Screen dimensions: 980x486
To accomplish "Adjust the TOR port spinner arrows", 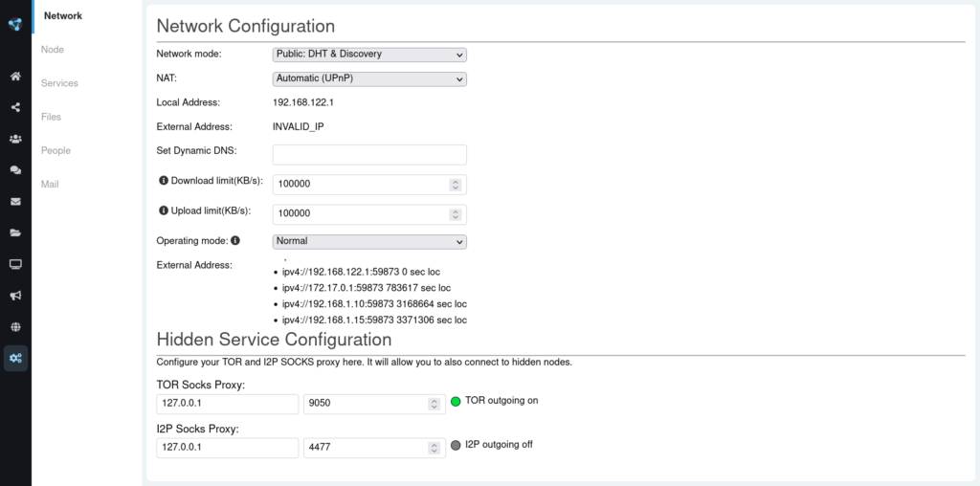I will click(434, 404).
